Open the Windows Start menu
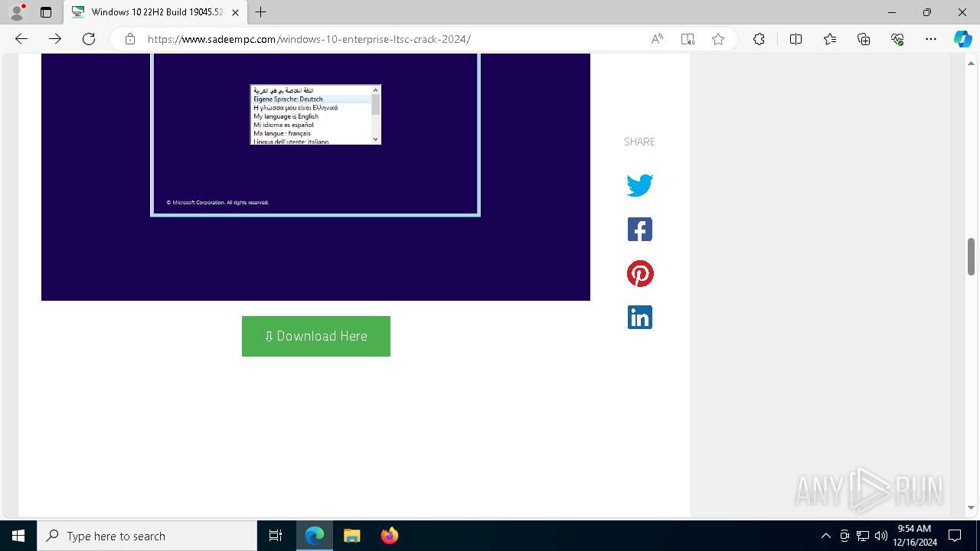980x551 pixels. (x=18, y=536)
